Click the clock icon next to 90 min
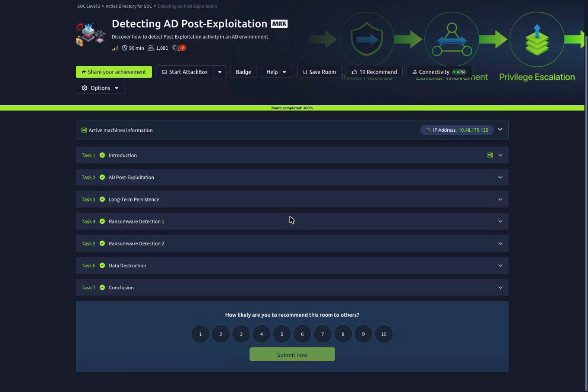The height and width of the screenshot is (392, 588). (x=125, y=48)
